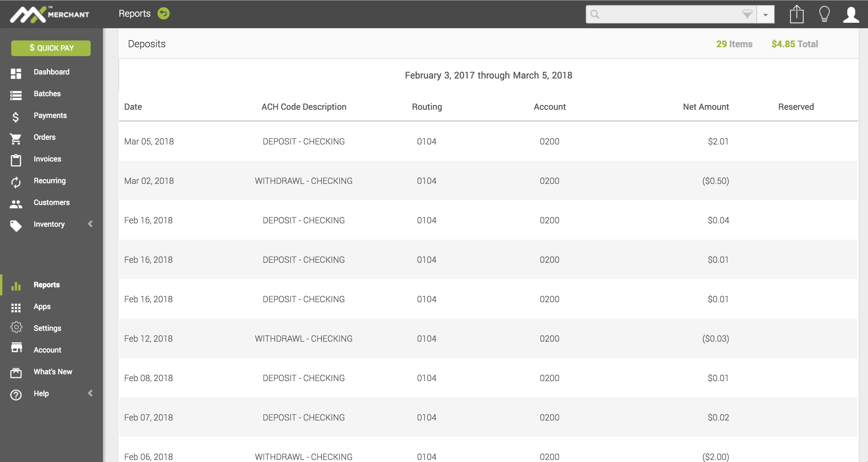Open the user profile icon
Viewport: 868px width, 462px height.
851,14
